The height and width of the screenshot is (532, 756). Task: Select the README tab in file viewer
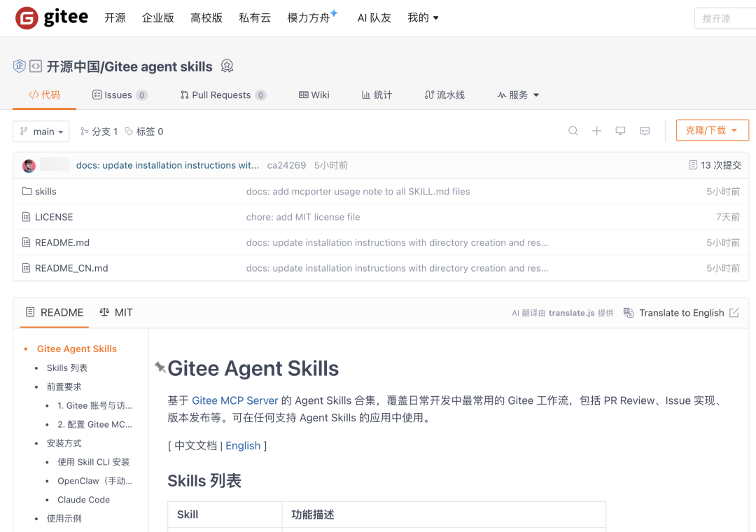click(55, 312)
